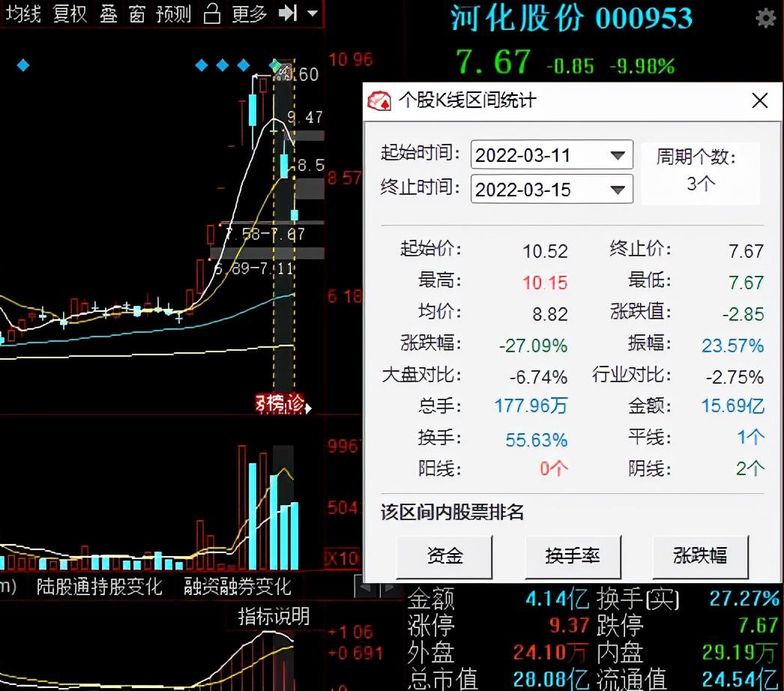Click the 流通值 value 24.54亿
784x691 pixels.
pyautogui.click(x=740, y=679)
